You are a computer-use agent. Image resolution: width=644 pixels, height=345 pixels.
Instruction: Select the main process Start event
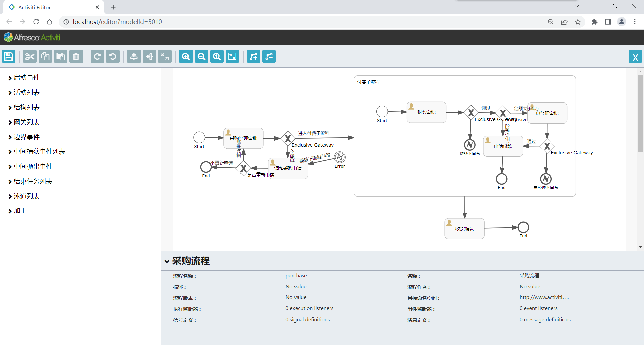[x=199, y=137]
